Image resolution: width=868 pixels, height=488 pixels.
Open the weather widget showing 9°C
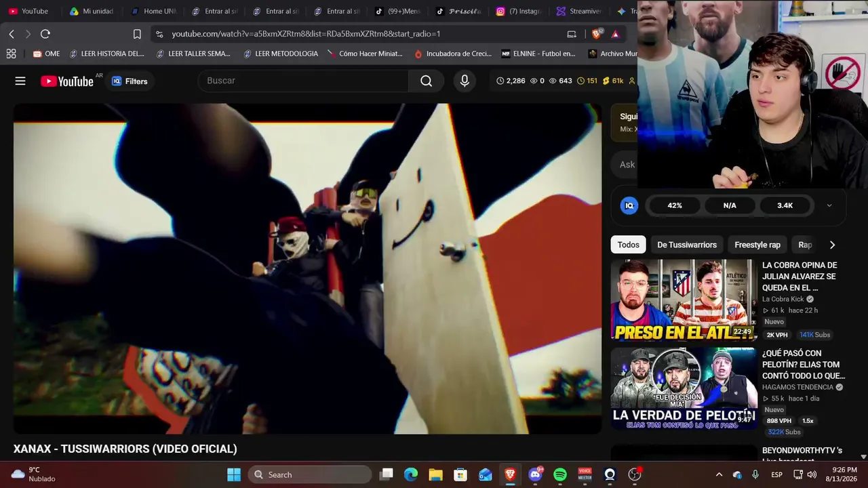tap(33, 474)
